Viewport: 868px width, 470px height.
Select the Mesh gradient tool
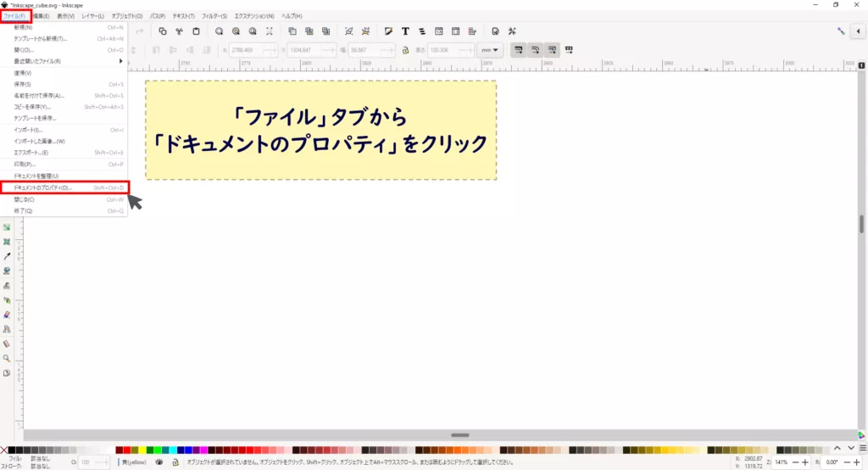(x=7, y=242)
